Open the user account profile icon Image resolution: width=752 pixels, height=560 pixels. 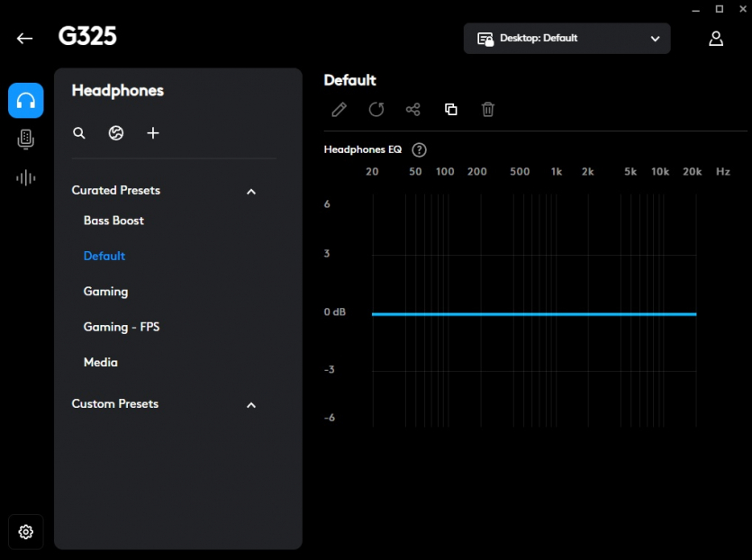pyautogui.click(x=716, y=38)
